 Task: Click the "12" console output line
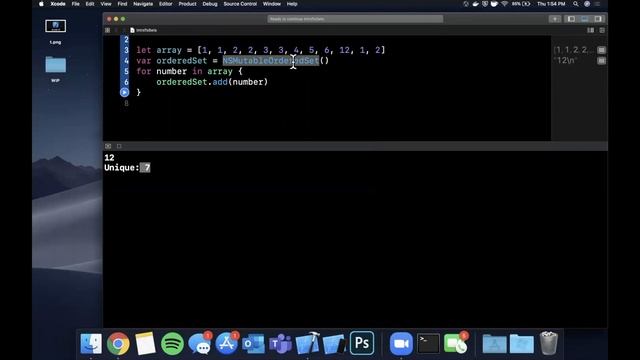click(x=109, y=158)
